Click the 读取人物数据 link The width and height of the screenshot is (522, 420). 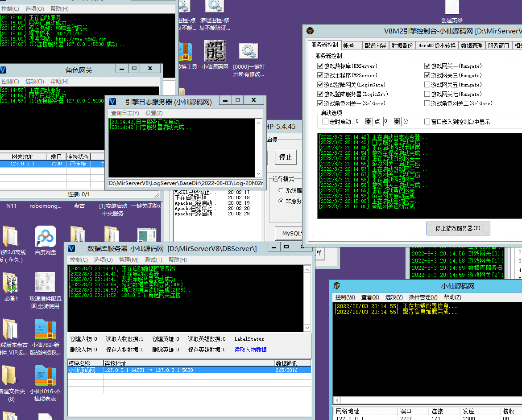[x=250, y=350]
